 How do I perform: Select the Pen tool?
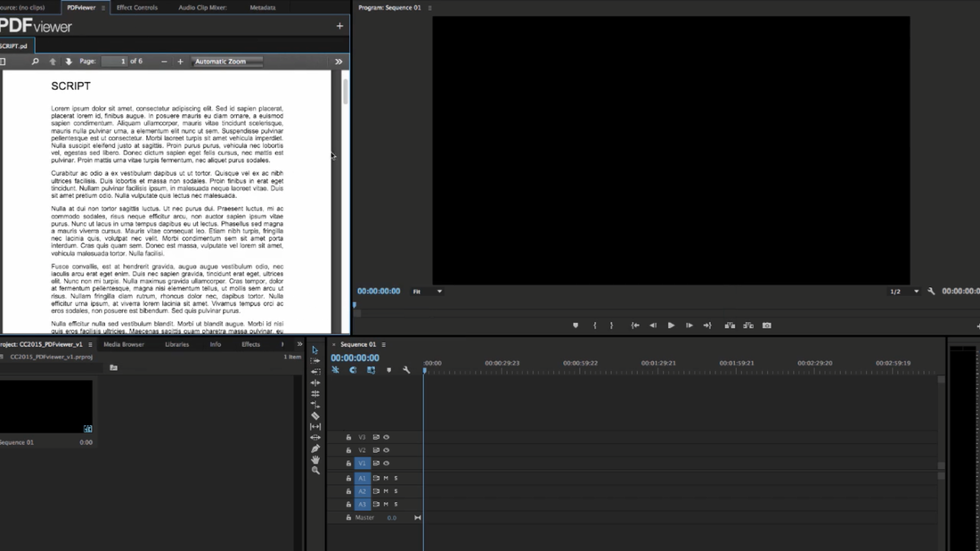[315, 448]
